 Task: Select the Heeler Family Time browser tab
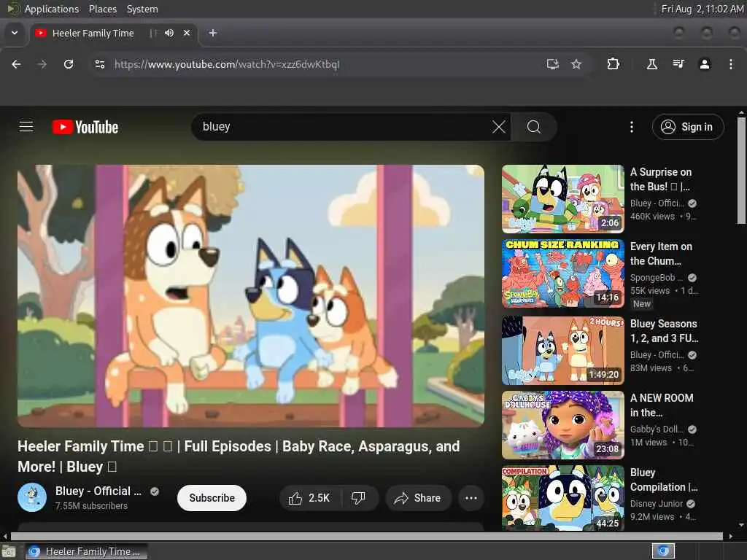[93, 34]
